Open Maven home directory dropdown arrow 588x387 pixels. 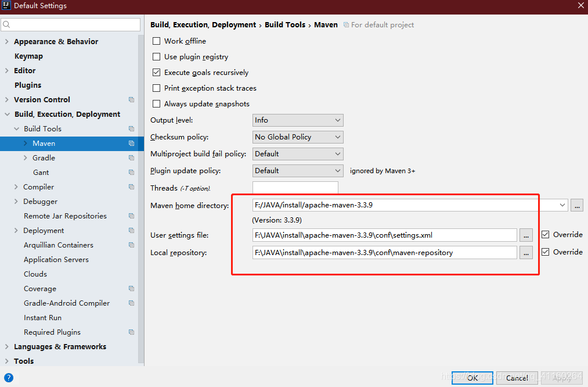562,205
